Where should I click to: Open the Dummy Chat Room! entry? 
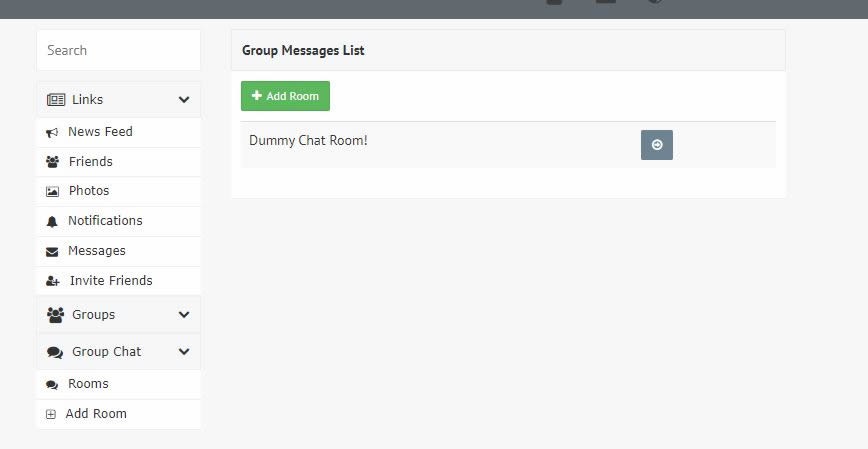[x=308, y=141]
